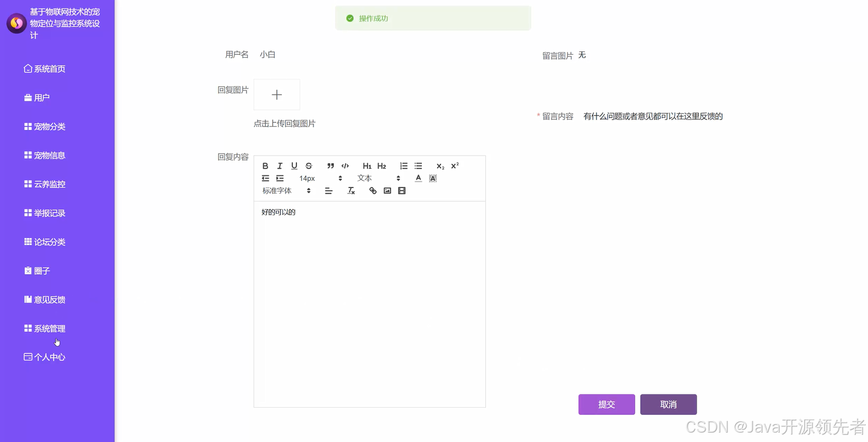Click the 提交 submit button
The height and width of the screenshot is (442, 868).
pyautogui.click(x=606, y=404)
